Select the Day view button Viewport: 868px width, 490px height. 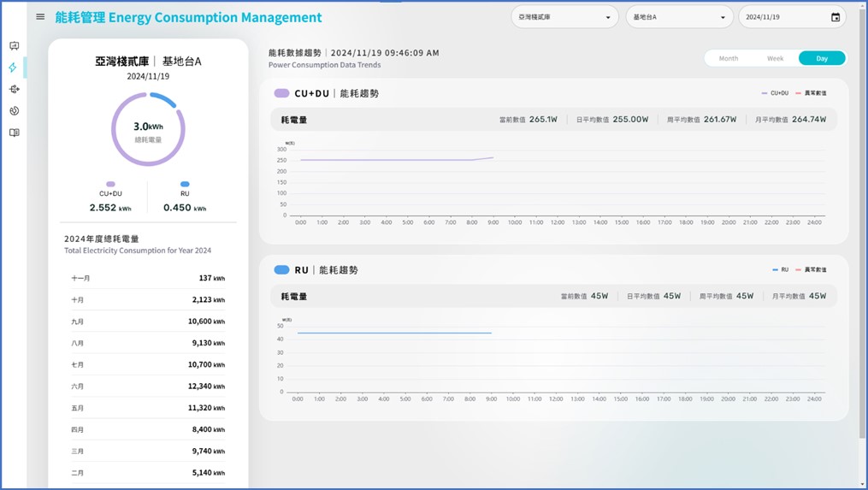[822, 58]
